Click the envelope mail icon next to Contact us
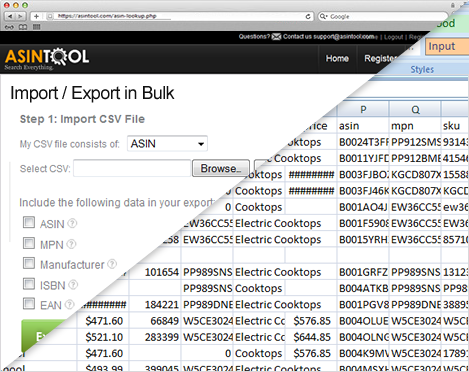The height and width of the screenshot is (372, 469). 276,37
